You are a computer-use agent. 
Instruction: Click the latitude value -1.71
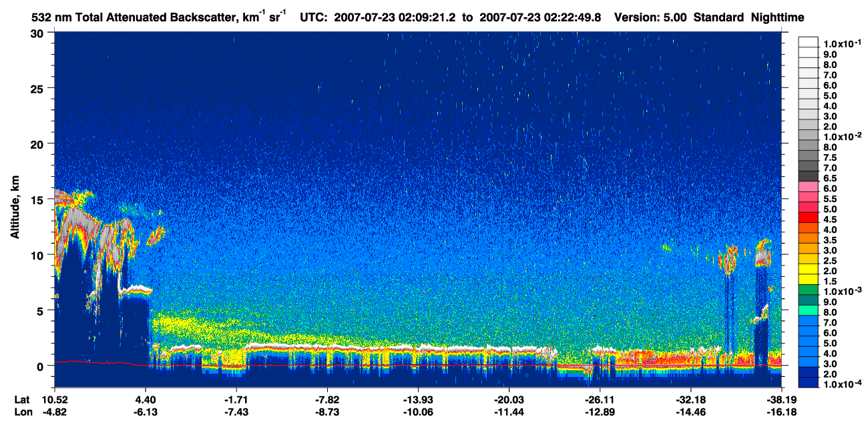point(236,400)
